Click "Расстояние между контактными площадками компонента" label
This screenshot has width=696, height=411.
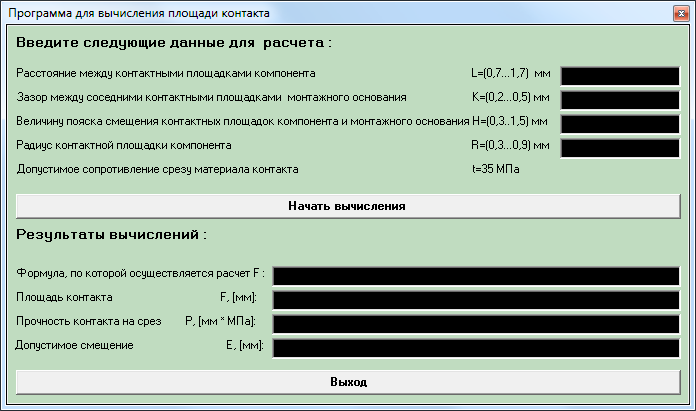(x=166, y=73)
